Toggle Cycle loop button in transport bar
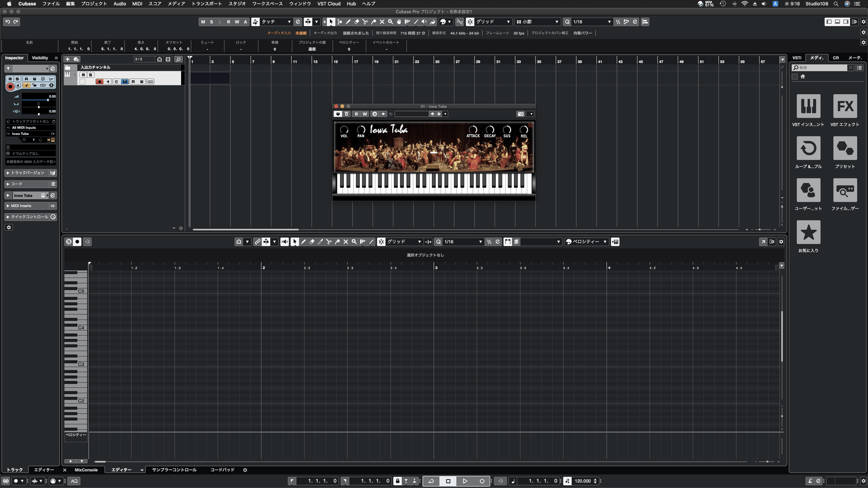868x488 pixels. click(x=431, y=481)
